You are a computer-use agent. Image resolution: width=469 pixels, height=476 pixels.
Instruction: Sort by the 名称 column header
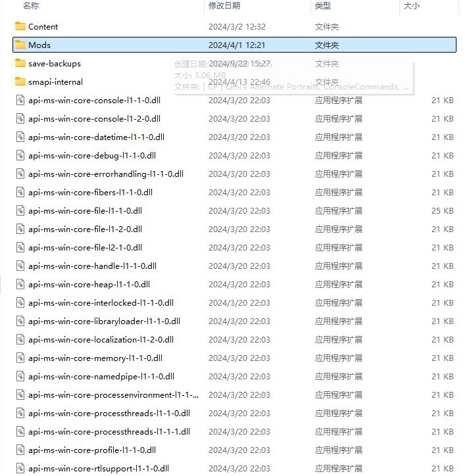31,5
